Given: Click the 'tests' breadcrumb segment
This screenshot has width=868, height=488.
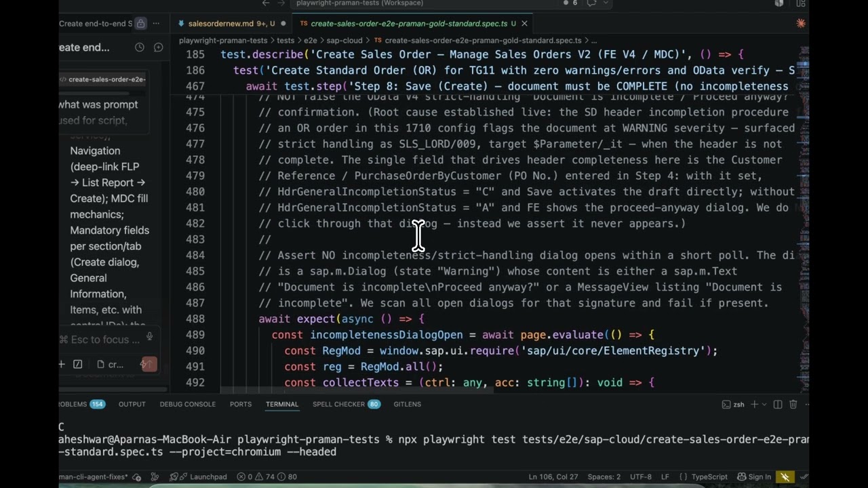Looking at the screenshot, I should coord(285,41).
